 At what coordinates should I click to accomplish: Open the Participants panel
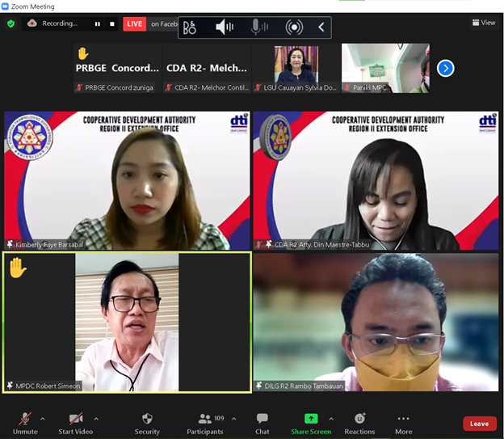[205, 424]
